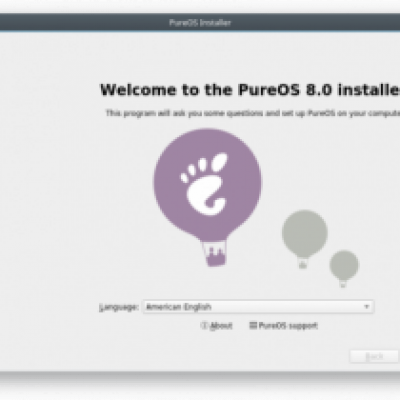The width and height of the screenshot is (400, 400).
Task: Click the medium gray balloon's basket
Action: coord(303,264)
